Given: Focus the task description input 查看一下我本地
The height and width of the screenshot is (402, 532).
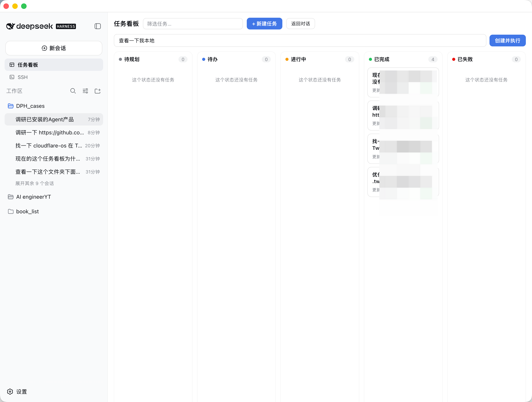Looking at the screenshot, I should 300,41.
